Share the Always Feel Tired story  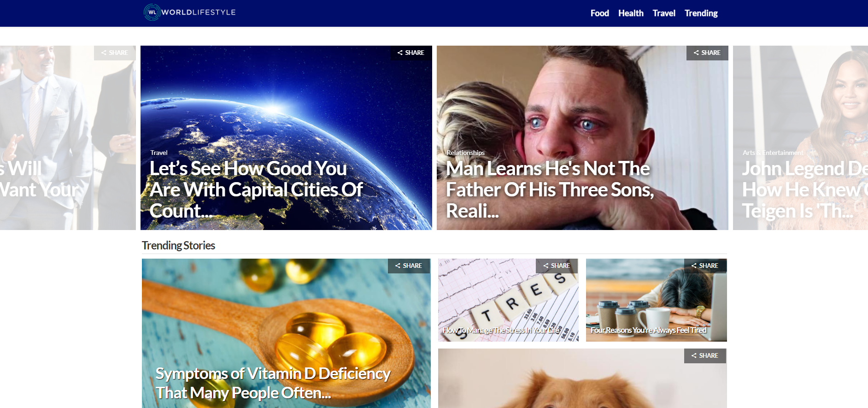pos(705,266)
